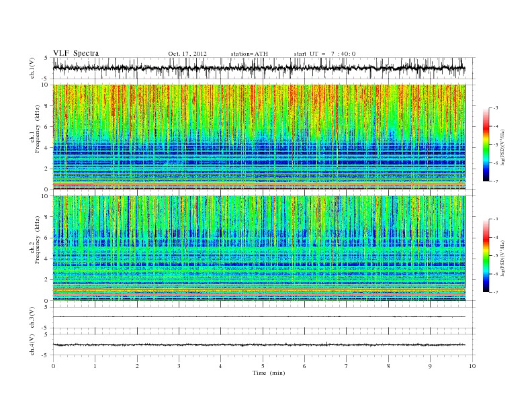Click the 'VLF Spectra' title text
Viewport: 532px width, 411px height.
(x=76, y=53)
